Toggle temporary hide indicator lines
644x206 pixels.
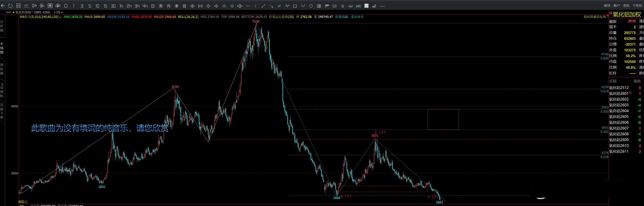point(595,17)
